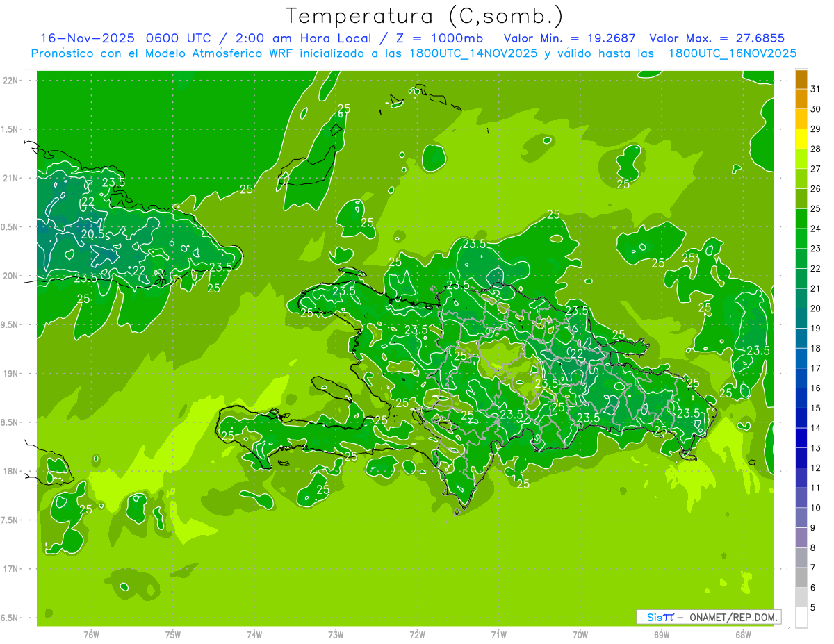Click the 'Valor Min. = 19.2687' readout
834x644 pixels.
[569, 38]
